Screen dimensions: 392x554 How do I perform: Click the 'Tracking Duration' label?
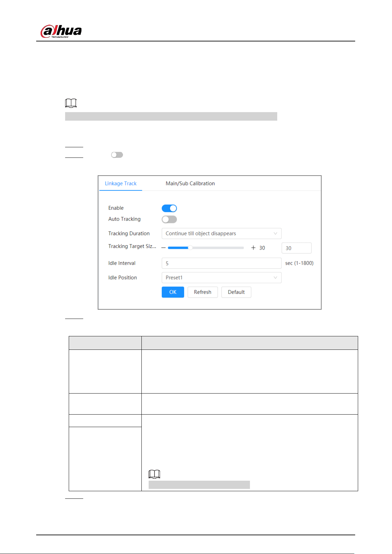tap(129, 233)
